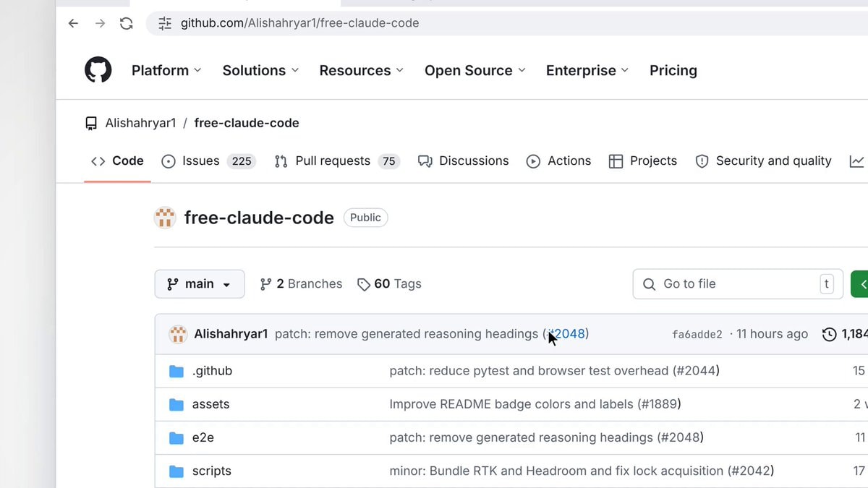The height and width of the screenshot is (488, 868).
Task: Open commit hash fa6adde2
Action: (x=697, y=334)
